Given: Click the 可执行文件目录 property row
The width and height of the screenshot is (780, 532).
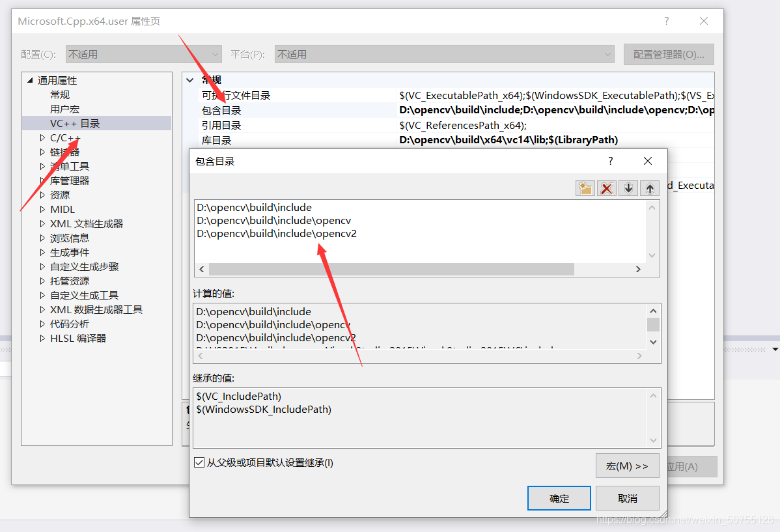Looking at the screenshot, I should pos(456,96).
